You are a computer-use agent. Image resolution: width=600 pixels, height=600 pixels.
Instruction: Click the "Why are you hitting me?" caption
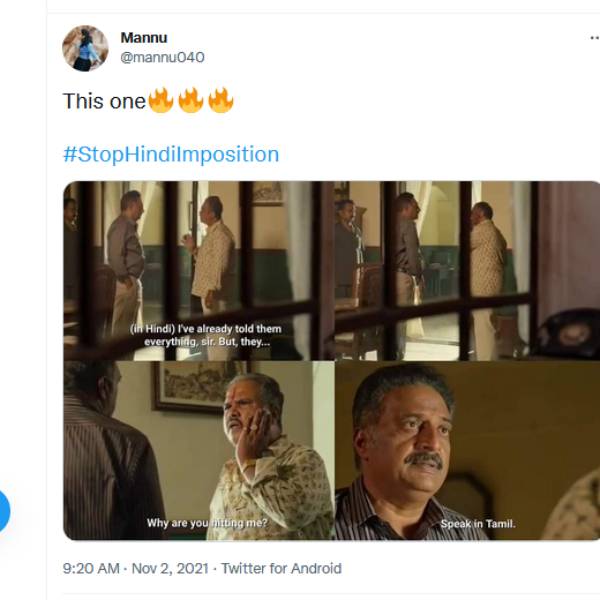pos(205,522)
